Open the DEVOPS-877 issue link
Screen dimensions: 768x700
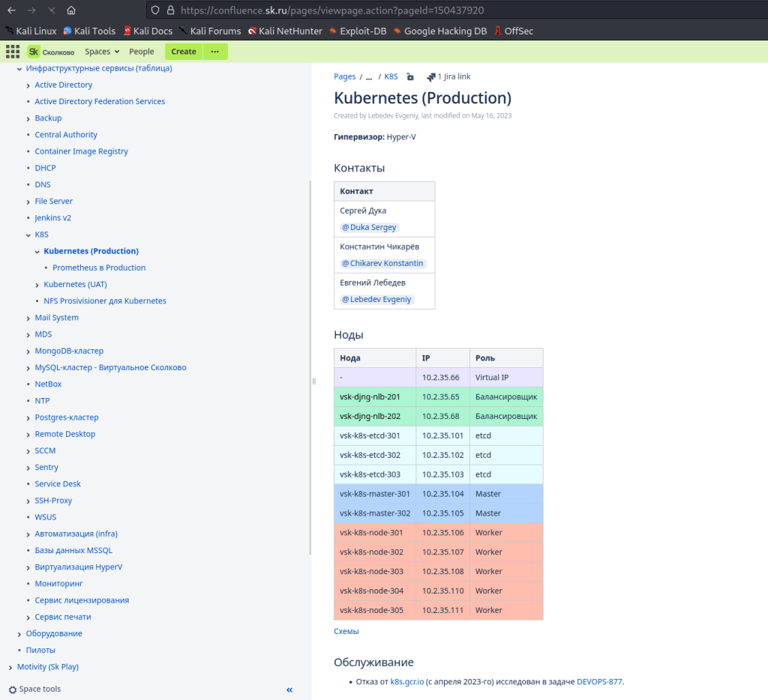tap(599, 682)
